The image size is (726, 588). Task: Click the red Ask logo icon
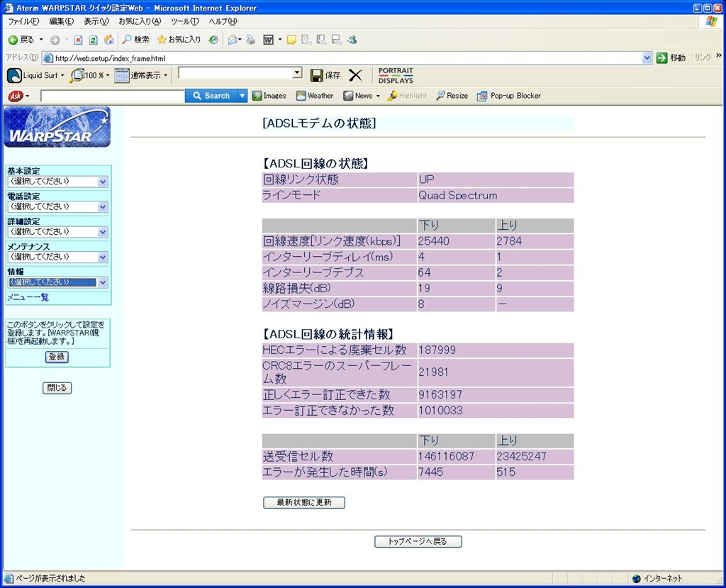(16, 96)
